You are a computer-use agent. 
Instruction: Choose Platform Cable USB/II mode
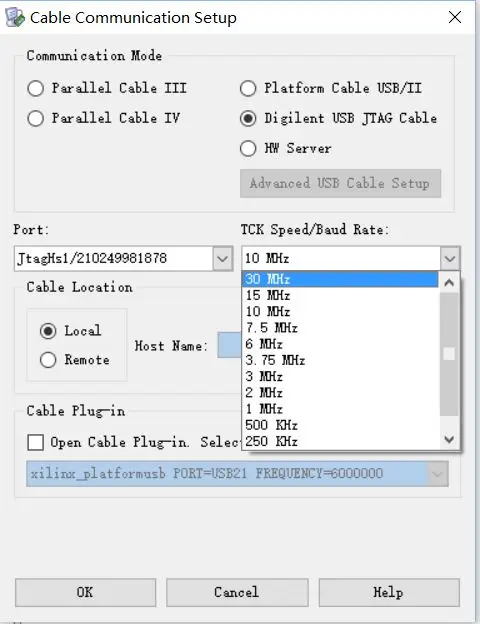pos(248,88)
